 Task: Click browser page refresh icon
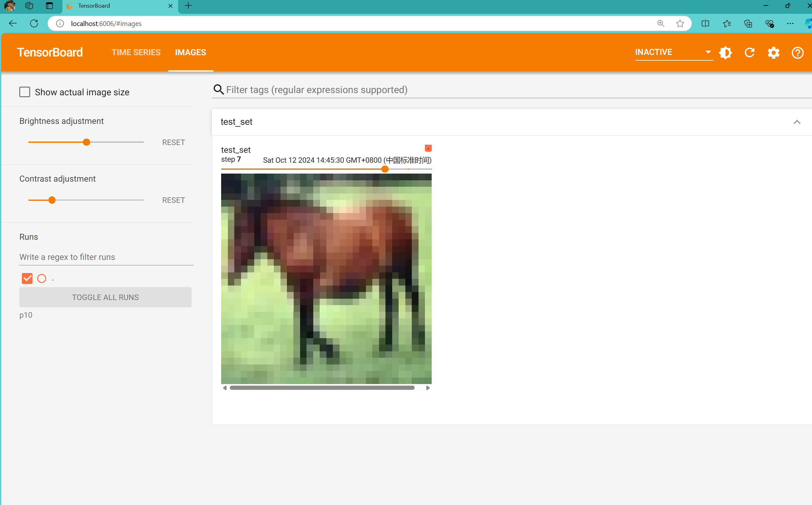[x=34, y=23]
